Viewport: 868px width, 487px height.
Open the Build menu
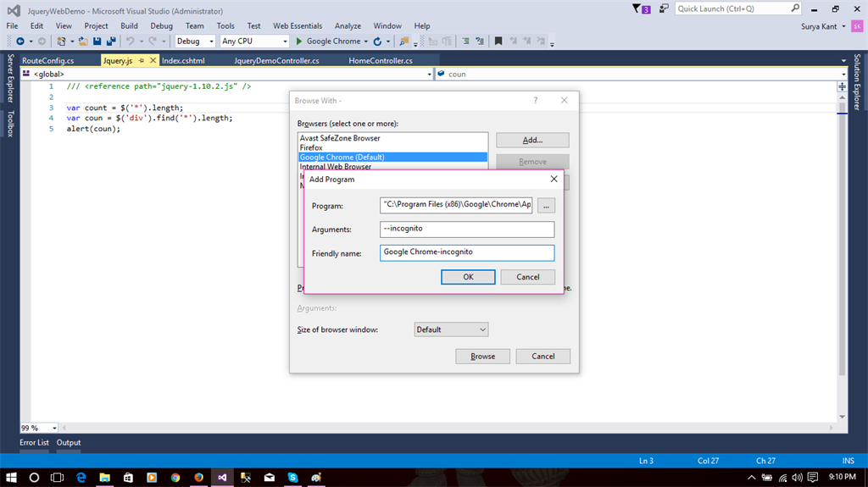129,26
